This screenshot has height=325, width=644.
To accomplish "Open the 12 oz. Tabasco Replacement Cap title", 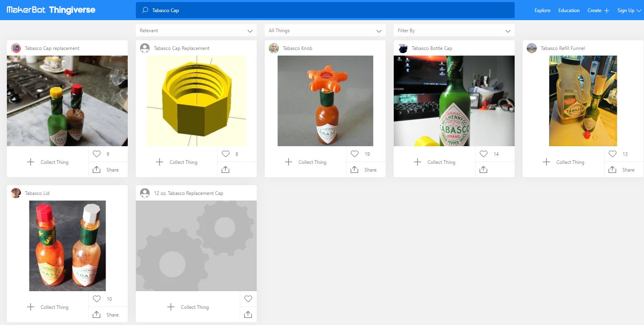I will [188, 193].
